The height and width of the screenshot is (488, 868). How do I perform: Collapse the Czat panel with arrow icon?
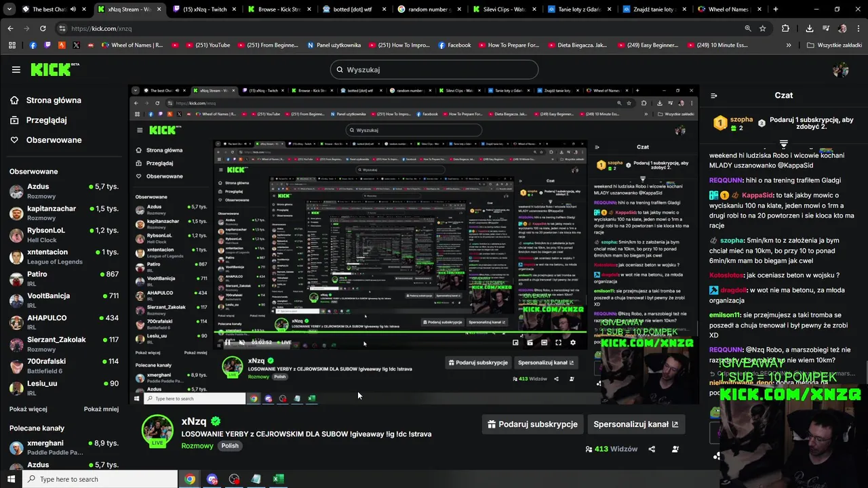click(713, 96)
